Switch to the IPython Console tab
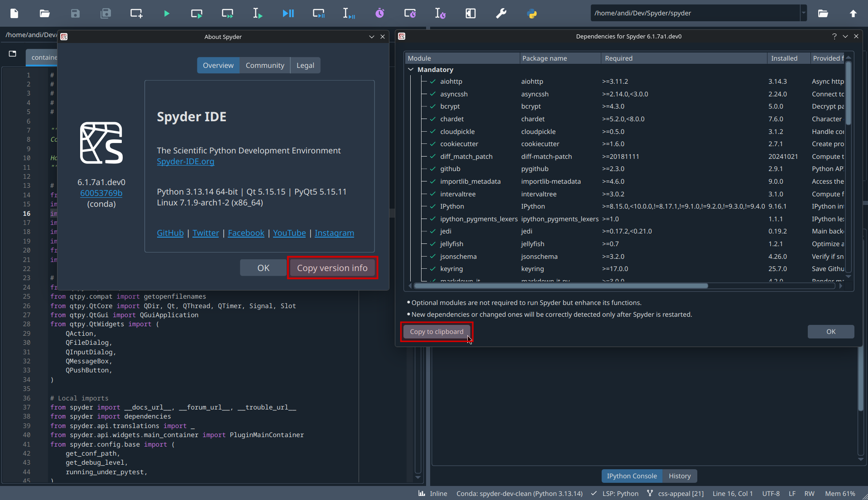The image size is (868, 500). coord(632,476)
